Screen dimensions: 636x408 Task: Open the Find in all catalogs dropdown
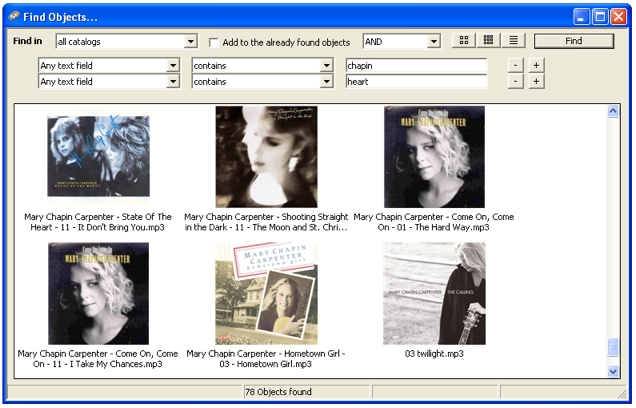190,41
